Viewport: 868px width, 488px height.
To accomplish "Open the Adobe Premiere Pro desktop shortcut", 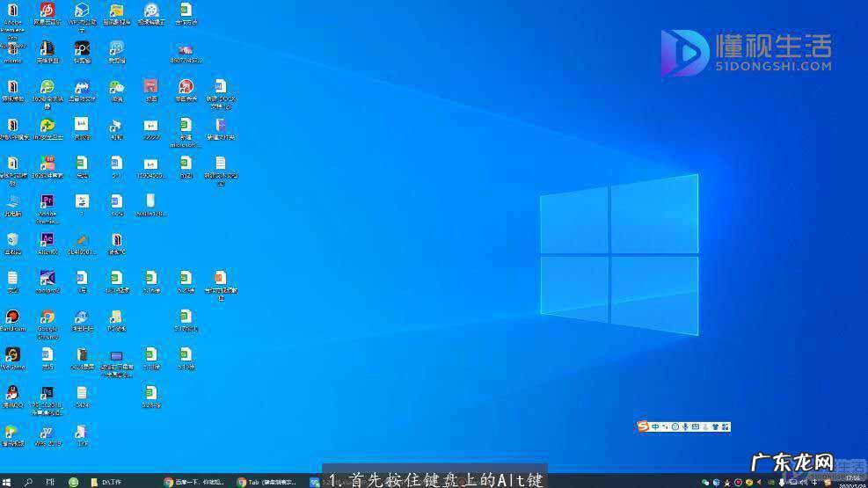I will tap(47, 201).
